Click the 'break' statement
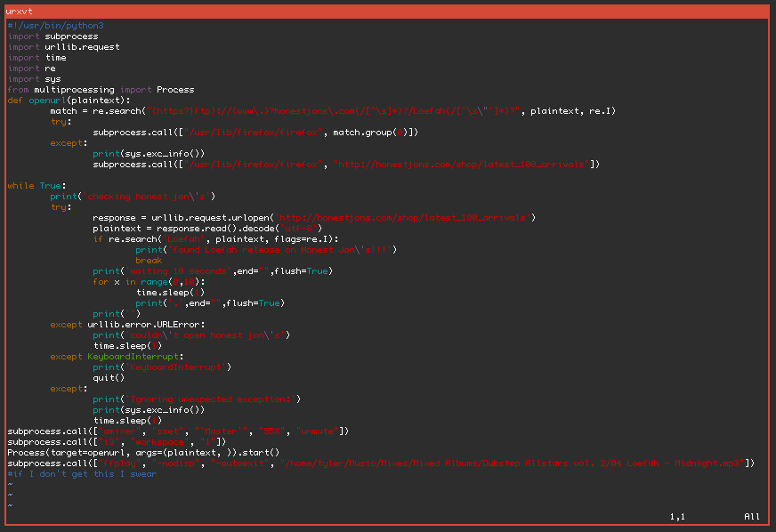The image size is (776, 532). click(149, 261)
